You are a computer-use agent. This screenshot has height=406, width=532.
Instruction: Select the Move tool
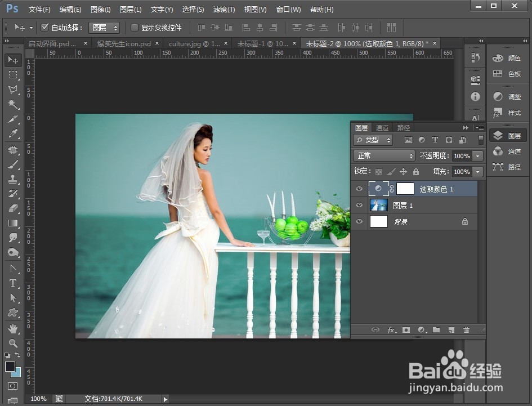coord(13,60)
